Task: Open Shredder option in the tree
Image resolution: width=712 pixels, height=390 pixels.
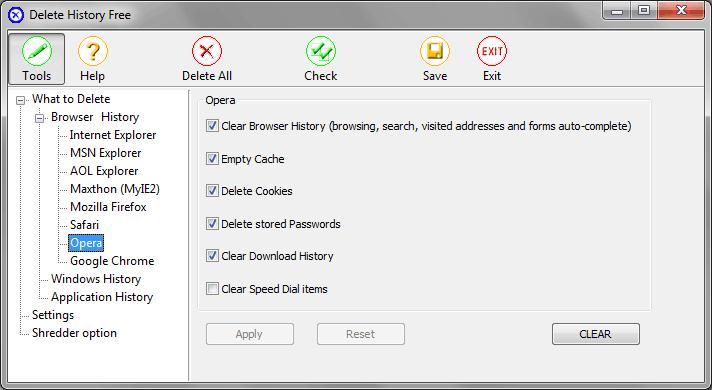Action: [74, 333]
